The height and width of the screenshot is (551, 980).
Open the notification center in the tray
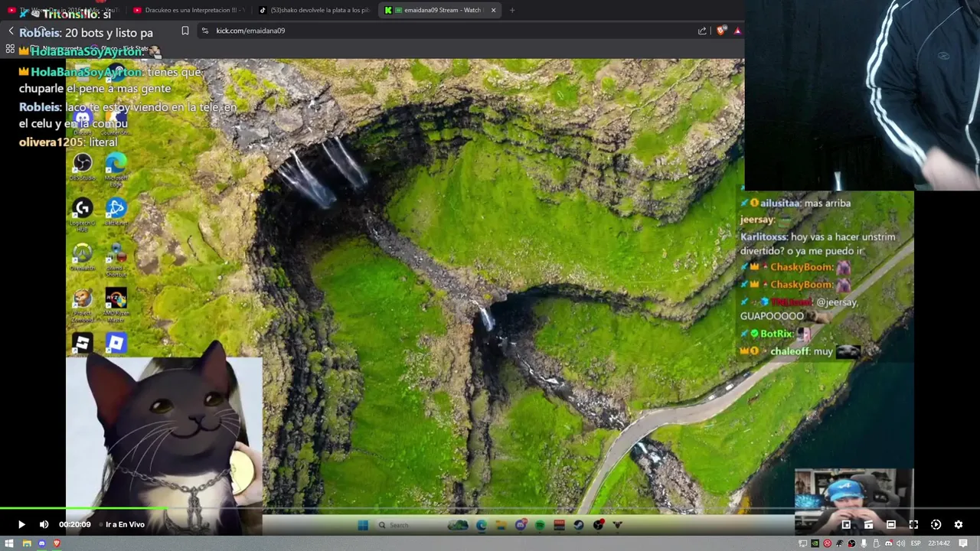(963, 543)
